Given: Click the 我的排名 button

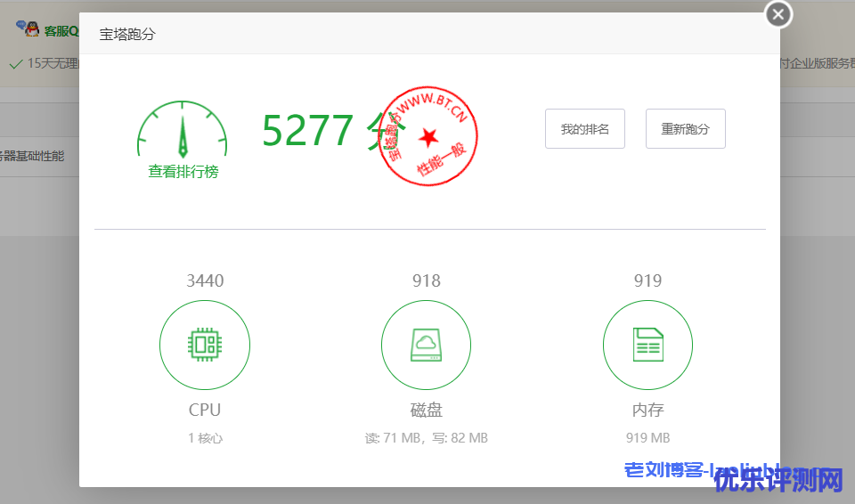Looking at the screenshot, I should click(584, 129).
